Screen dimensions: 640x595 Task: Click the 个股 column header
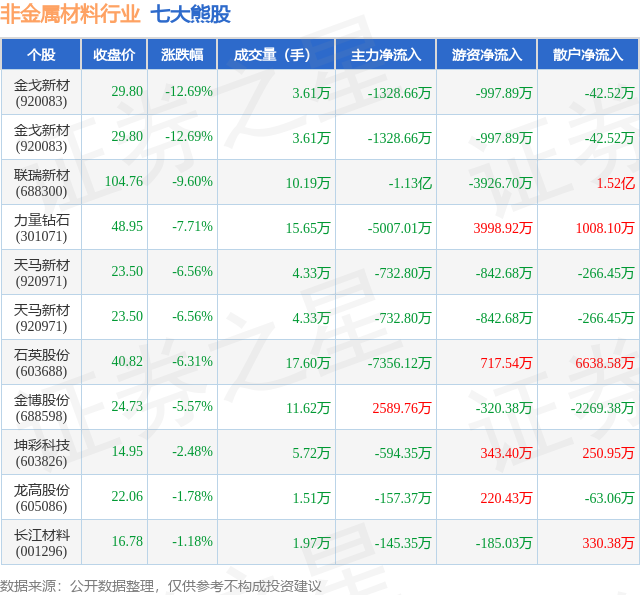(x=41, y=54)
